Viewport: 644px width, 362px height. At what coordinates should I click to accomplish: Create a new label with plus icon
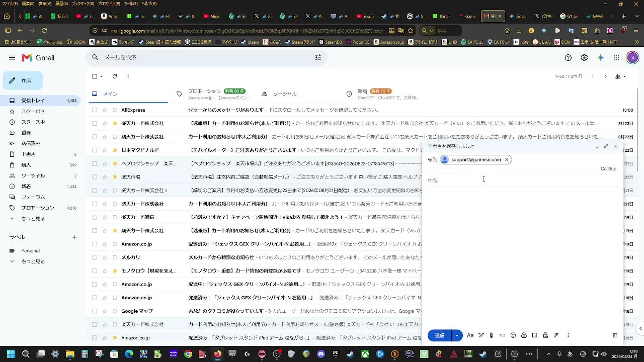pos(74,237)
